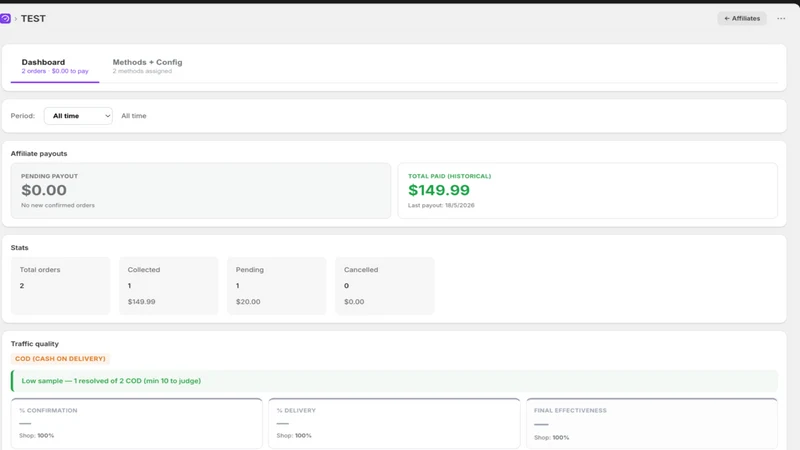This screenshot has width=800, height=450.
Task: Click the Pending Payout $0.00 amount
Action: click(44, 190)
